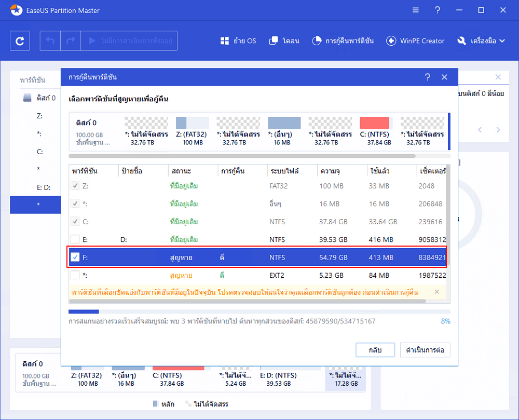Viewport: 519px width, 420px height.
Task: Click the 39.53 GB capacity cell
Action: [x=333, y=239]
